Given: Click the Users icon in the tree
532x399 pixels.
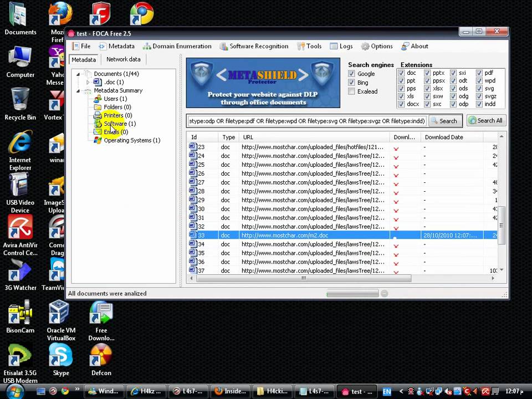Looking at the screenshot, I should point(98,99).
